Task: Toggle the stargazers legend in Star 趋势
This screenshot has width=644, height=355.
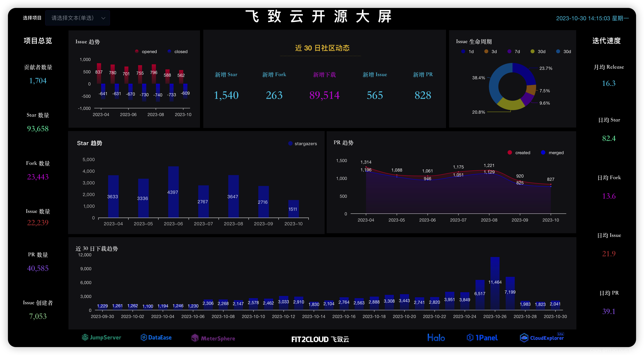Action: (x=302, y=144)
